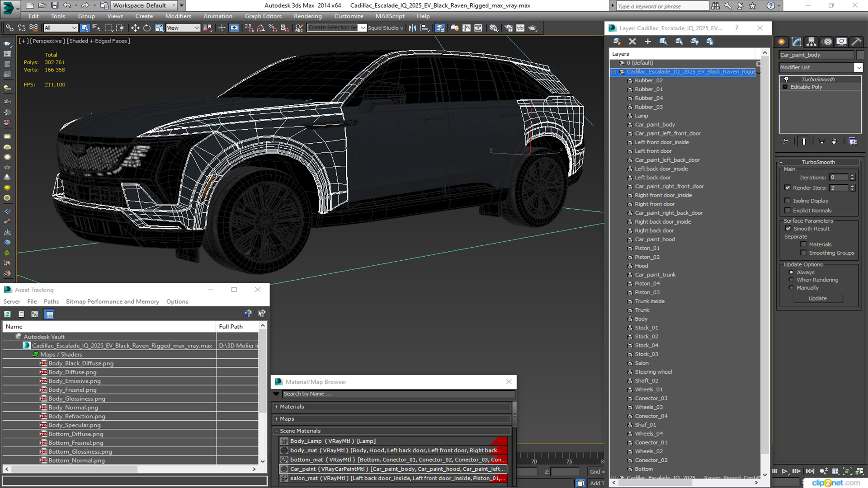
Task: Toggle the Render Iters checkbox
Action: point(788,188)
